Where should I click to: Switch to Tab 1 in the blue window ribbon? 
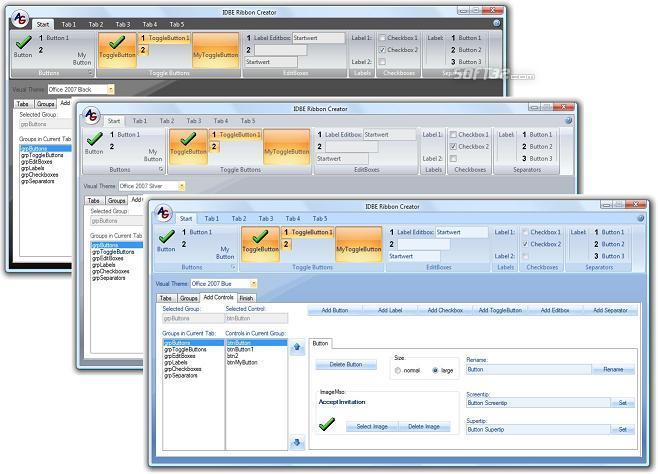212,219
